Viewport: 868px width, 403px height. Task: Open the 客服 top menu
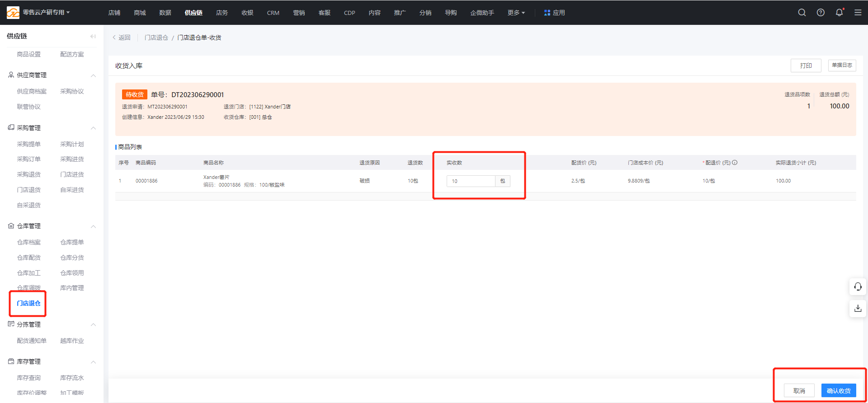click(x=325, y=13)
